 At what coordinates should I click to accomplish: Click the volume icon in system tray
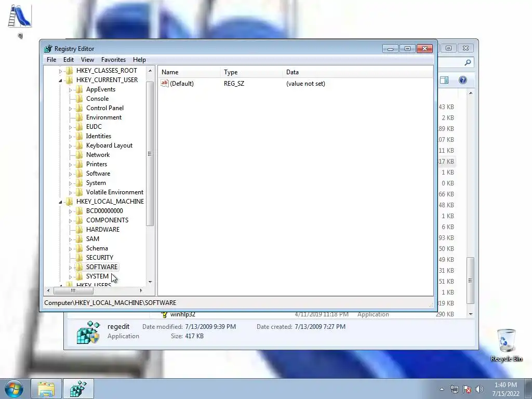(480, 389)
